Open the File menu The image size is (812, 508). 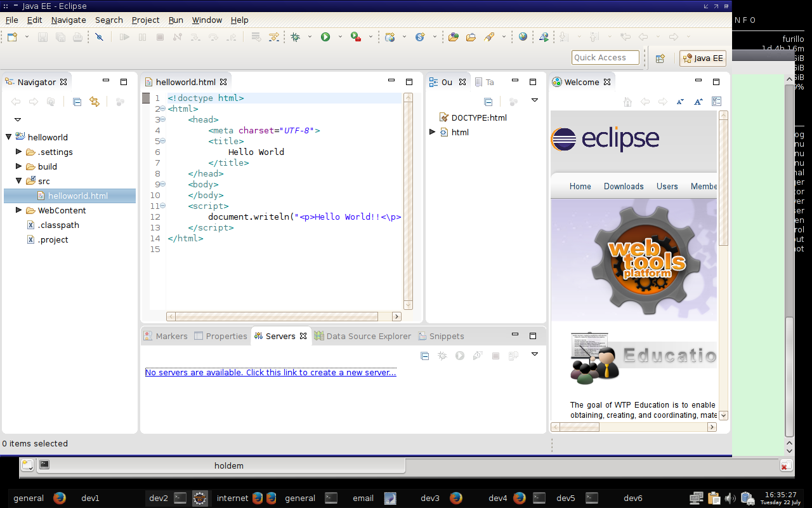tap(11, 20)
